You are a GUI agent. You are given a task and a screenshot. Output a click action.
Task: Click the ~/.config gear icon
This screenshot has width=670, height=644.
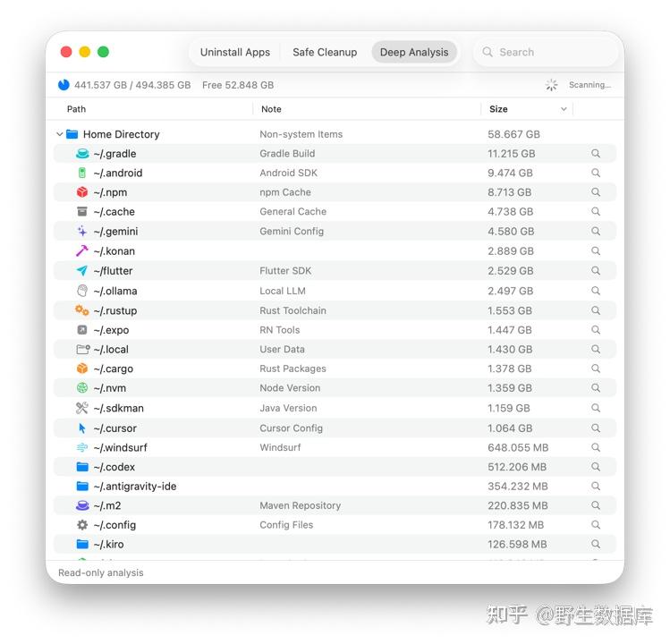(82, 524)
